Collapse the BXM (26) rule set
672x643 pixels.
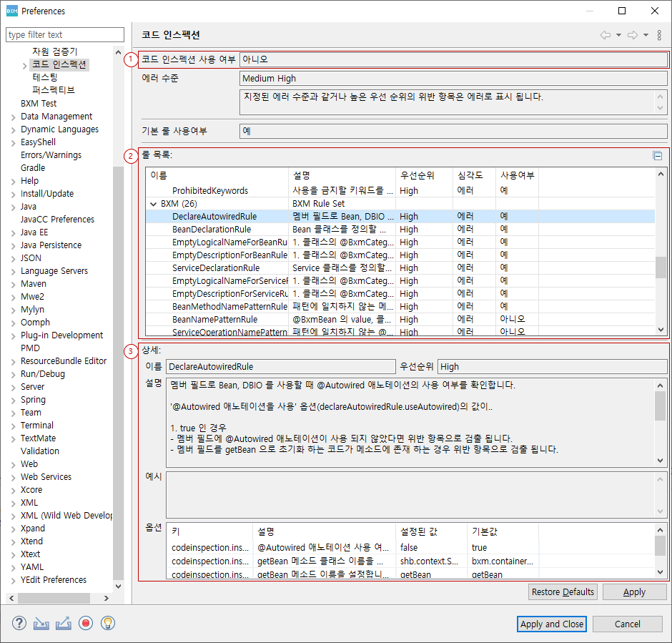[x=153, y=204]
